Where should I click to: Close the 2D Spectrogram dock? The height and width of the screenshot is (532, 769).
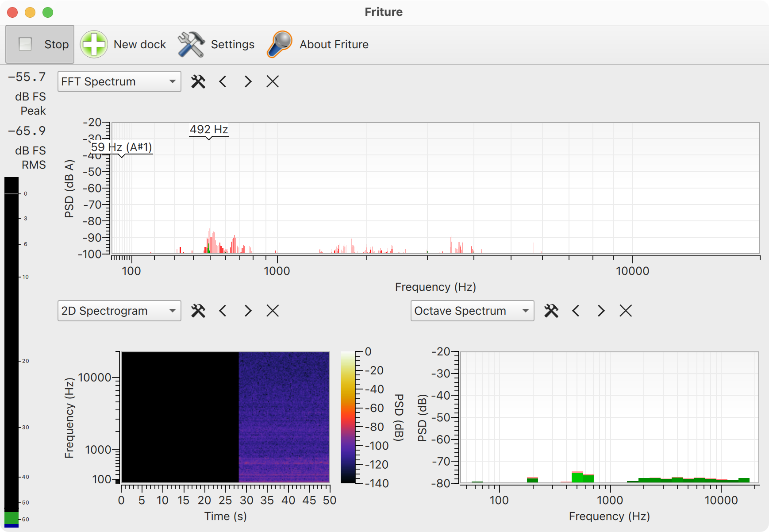coord(273,311)
